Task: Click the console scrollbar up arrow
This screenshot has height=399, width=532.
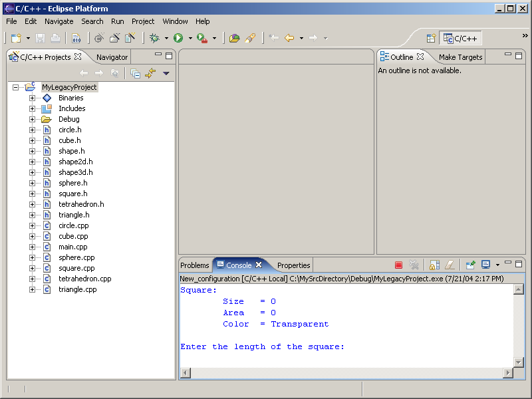Action: pyautogui.click(x=519, y=290)
